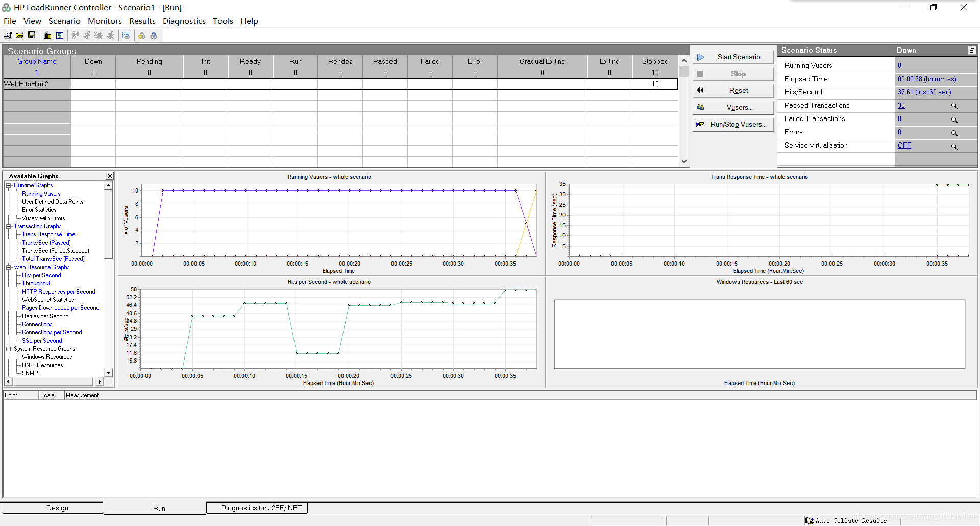This screenshot has height=526, width=980.
Task: Click the Color legend column header
Action: pyautogui.click(x=21, y=395)
